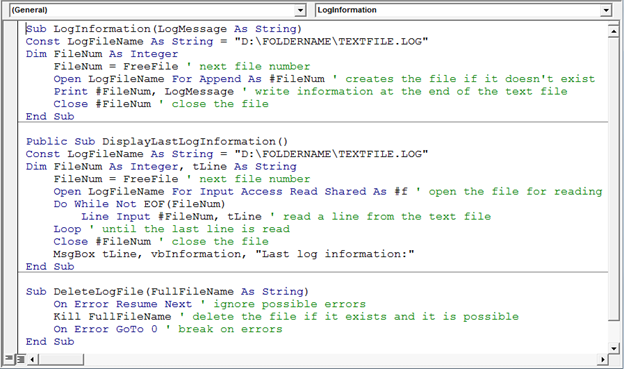This screenshot has width=624, height=369.
Task: Click 'Loop' until the last line is read
Action: tap(67, 229)
